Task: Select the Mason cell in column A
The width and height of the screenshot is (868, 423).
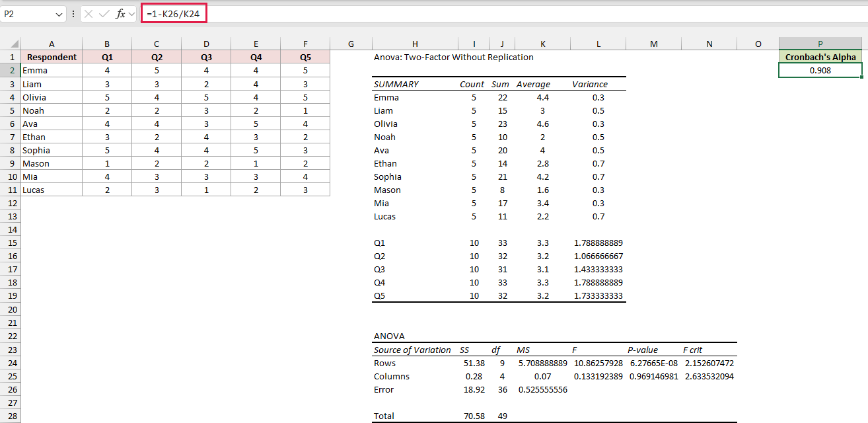Action: 52,163
